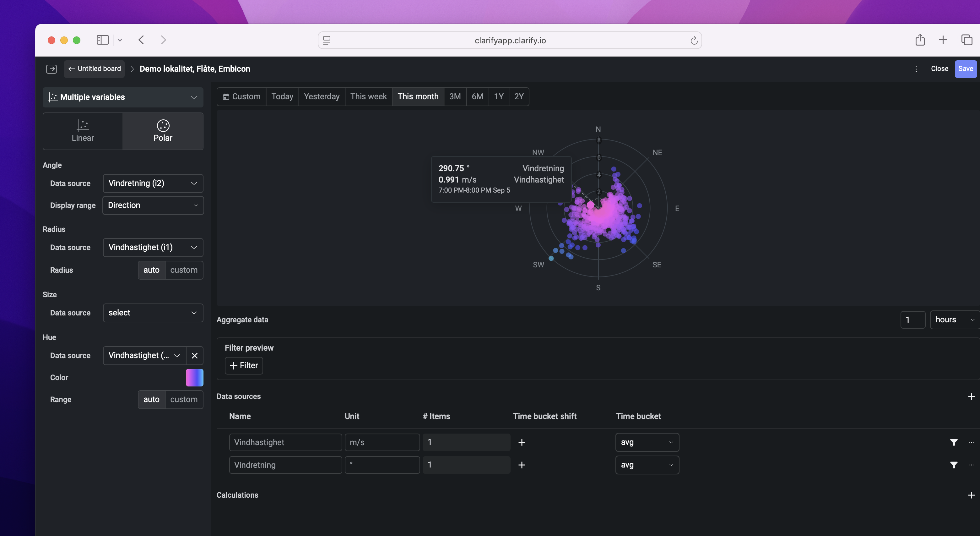Open the Angle data source Vindretning dropdown

pyautogui.click(x=153, y=183)
